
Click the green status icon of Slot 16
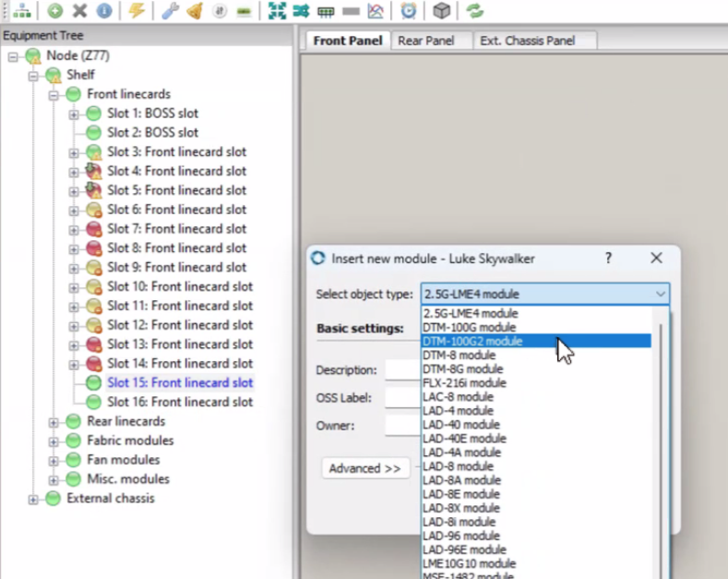(x=94, y=402)
